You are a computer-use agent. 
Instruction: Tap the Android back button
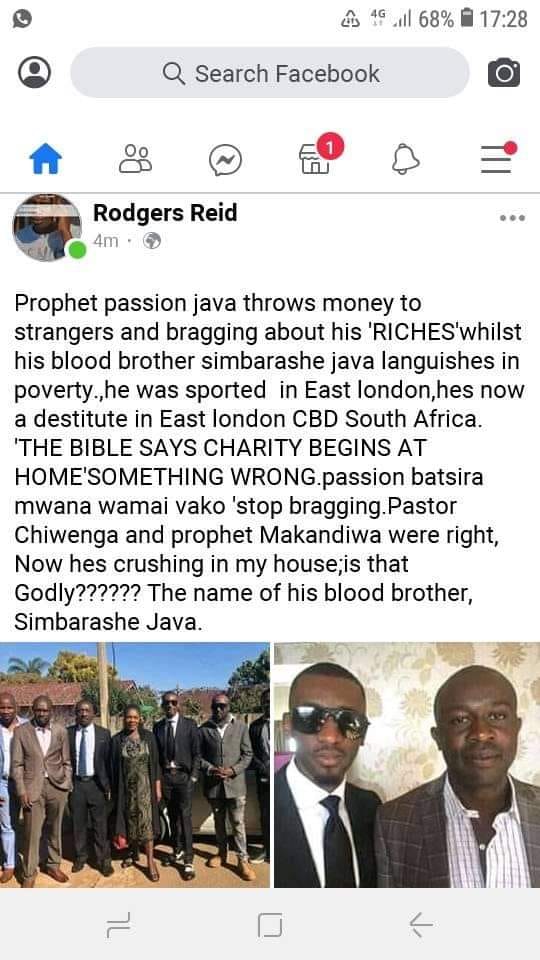tap(421, 924)
